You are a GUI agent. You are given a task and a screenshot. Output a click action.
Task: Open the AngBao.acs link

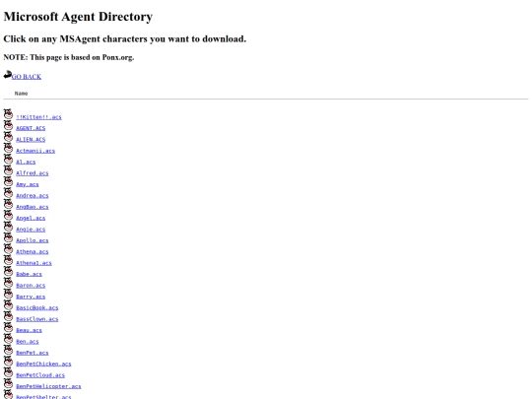[x=33, y=207]
